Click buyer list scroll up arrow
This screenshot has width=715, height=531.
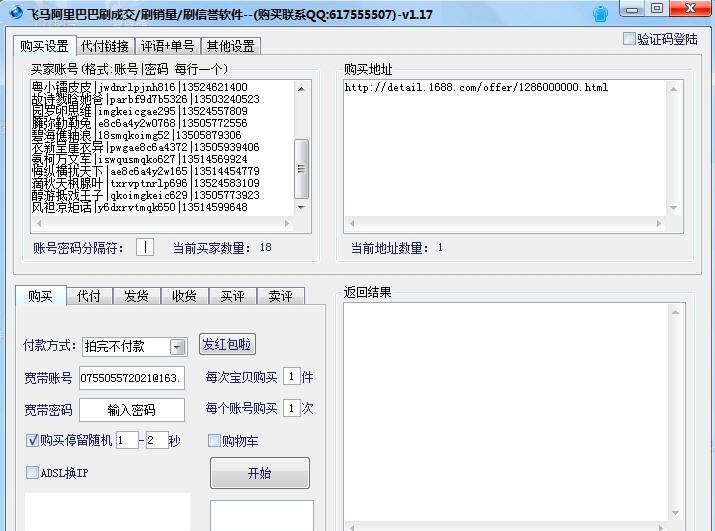(301, 88)
